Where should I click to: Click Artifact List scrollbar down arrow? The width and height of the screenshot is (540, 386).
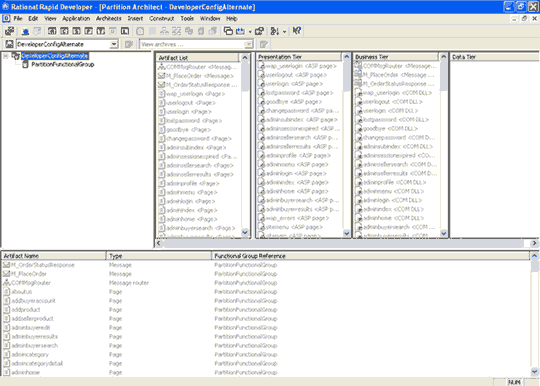245,232
